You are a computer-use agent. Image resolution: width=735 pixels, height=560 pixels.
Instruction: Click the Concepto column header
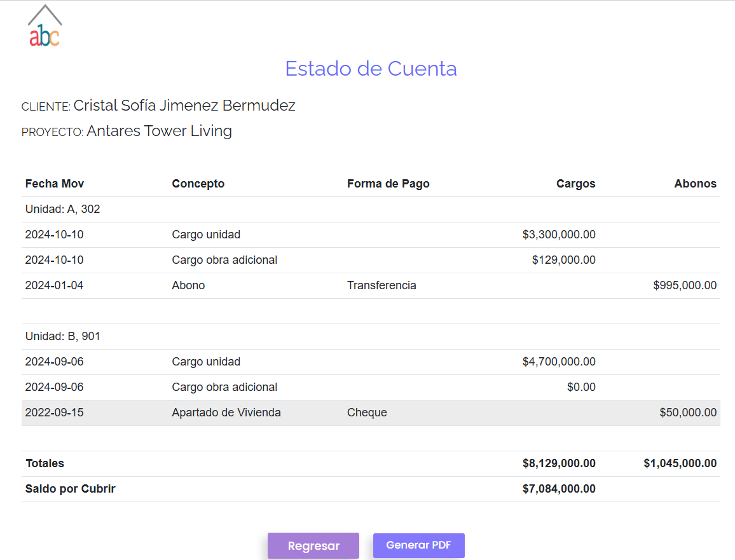coord(198,184)
